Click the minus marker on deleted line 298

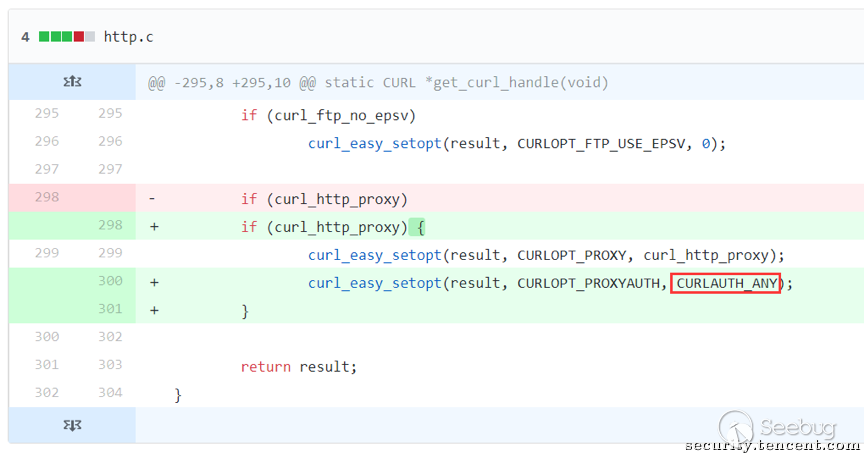tap(152, 199)
